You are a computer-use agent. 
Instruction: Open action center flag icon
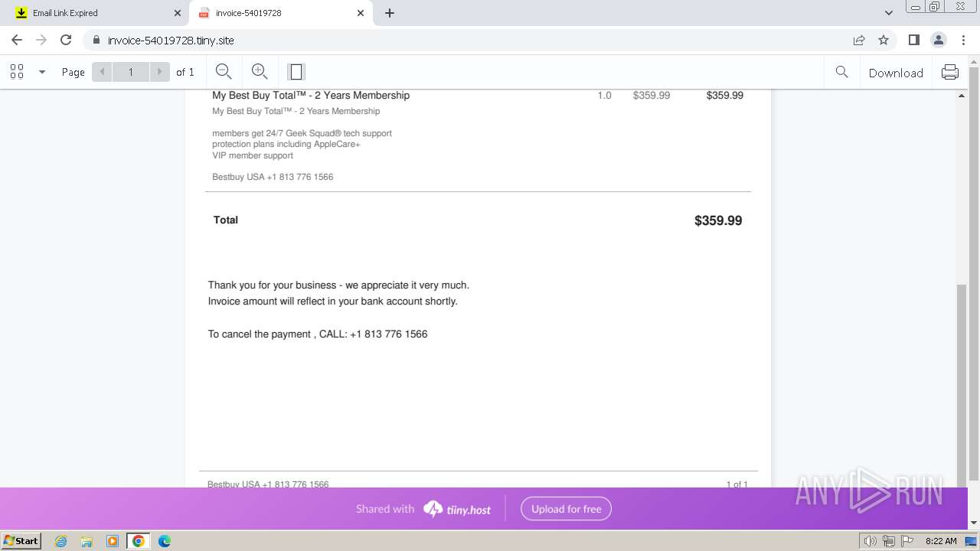pos(907,541)
